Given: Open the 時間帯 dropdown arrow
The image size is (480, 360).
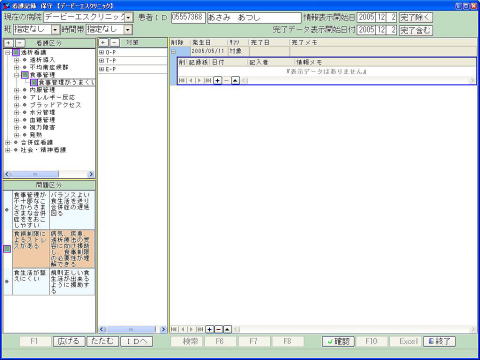Looking at the screenshot, I should [x=128, y=30].
